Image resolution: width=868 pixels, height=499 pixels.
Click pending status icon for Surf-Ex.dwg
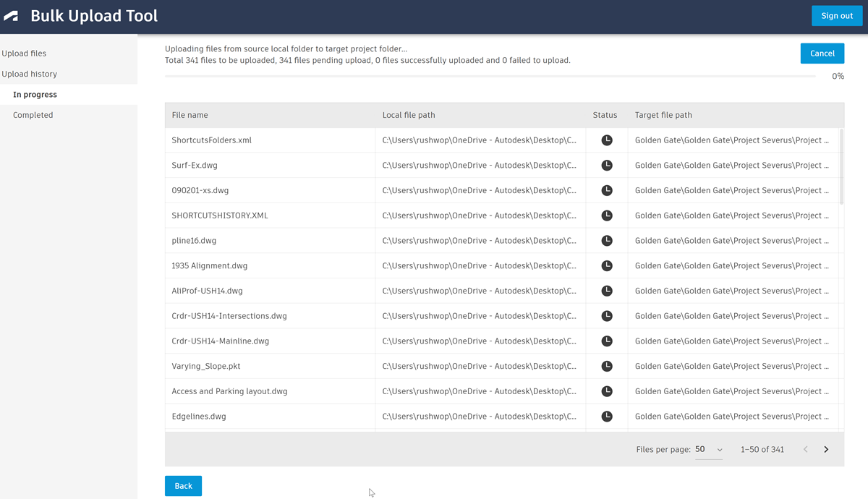tap(607, 166)
